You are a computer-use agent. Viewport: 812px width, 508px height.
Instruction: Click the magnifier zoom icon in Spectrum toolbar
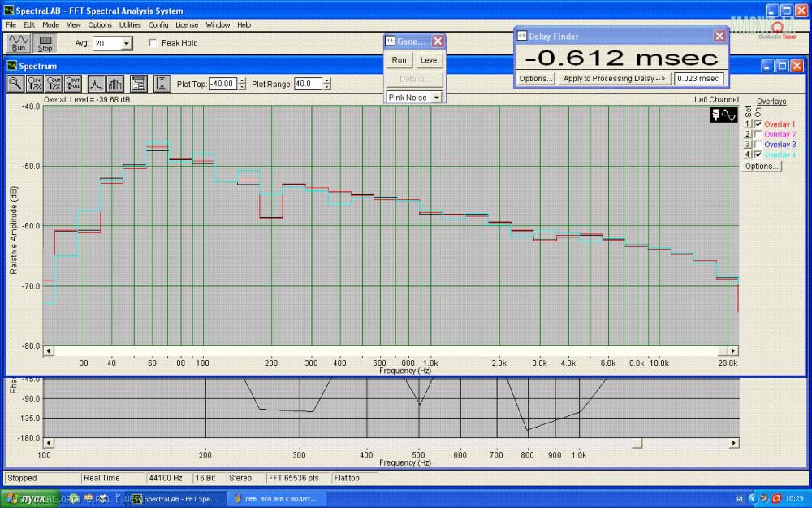[x=15, y=84]
